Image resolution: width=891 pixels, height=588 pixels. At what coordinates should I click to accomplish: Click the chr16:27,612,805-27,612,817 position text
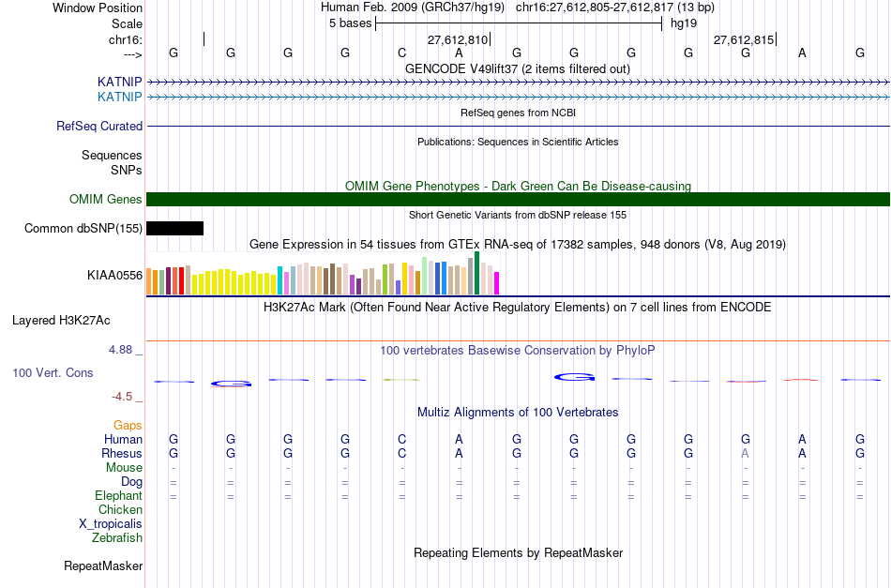(x=595, y=8)
